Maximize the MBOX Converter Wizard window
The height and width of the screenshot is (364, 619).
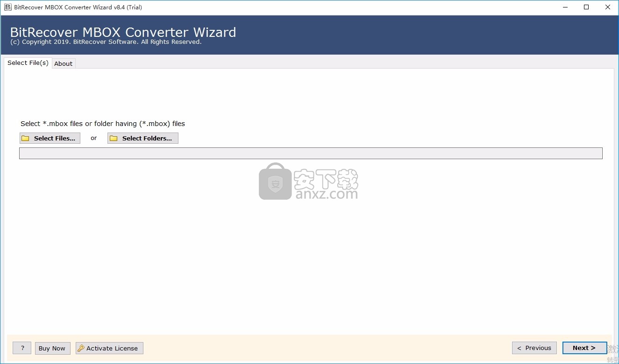(x=586, y=7)
